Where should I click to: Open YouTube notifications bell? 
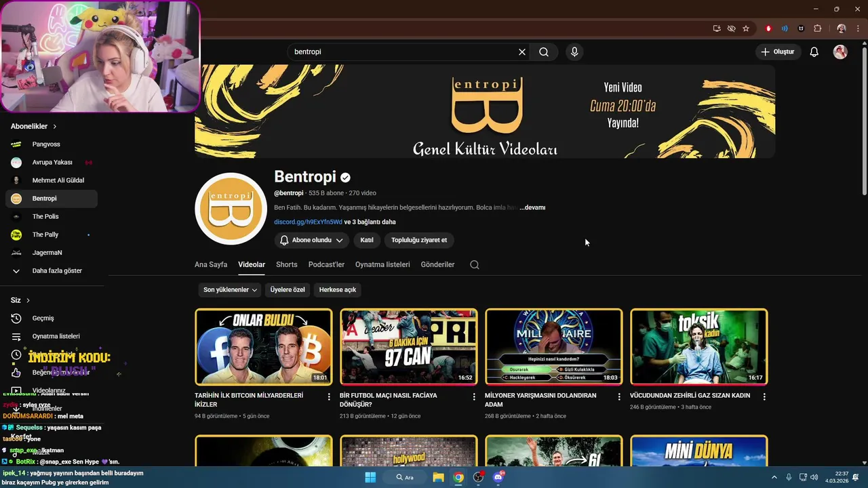(814, 52)
